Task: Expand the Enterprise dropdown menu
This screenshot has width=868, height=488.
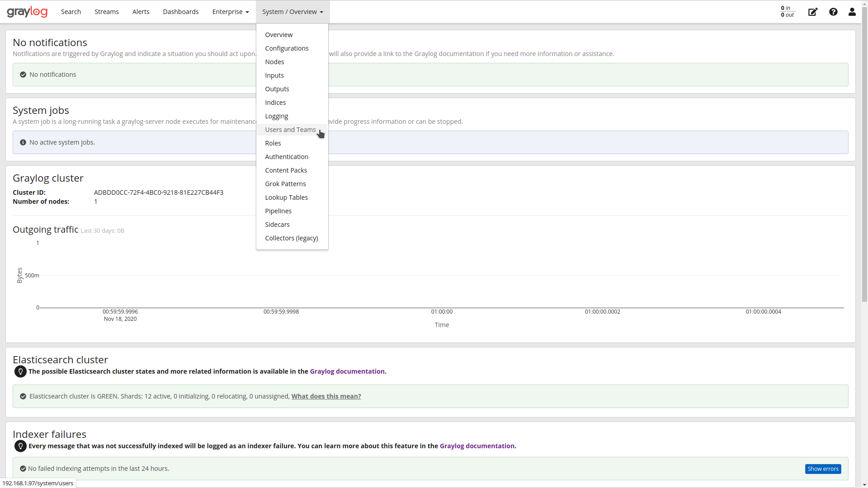Action: pyautogui.click(x=230, y=12)
